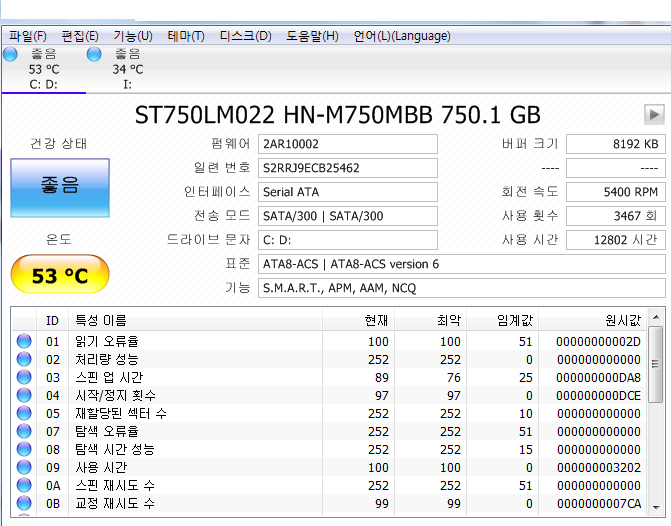This screenshot has height=526, width=671.
Task: Click the blue status circle for disk I:
Action: pyautogui.click(x=94, y=54)
